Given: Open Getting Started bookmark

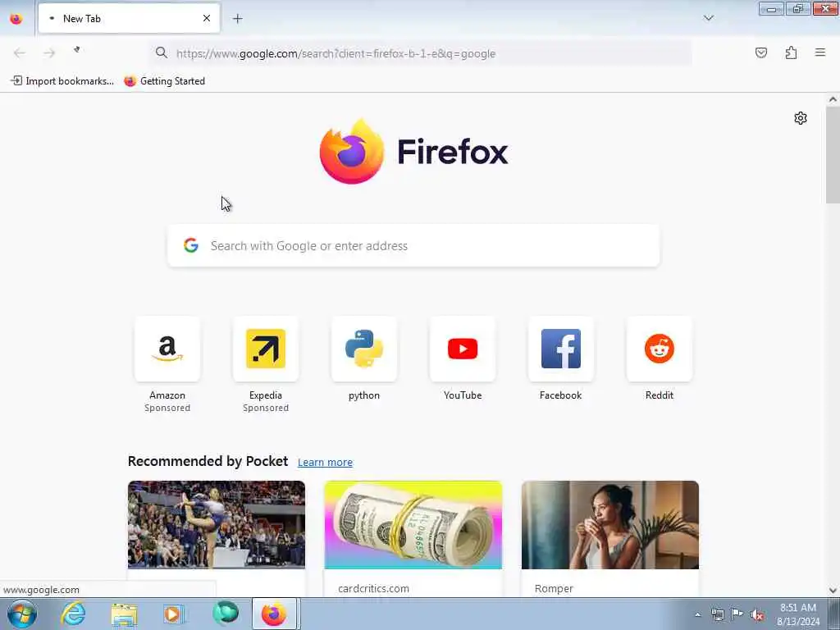Looking at the screenshot, I should [x=164, y=81].
